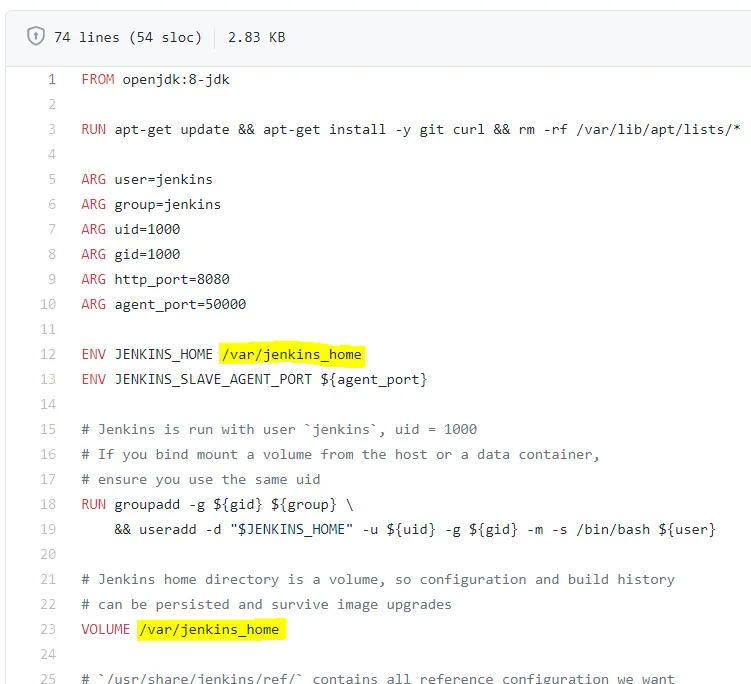The width and height of the screenshot is (751, 684).
Task: Select line number 1
Action: pyautogui.click(x=52, y=80)
